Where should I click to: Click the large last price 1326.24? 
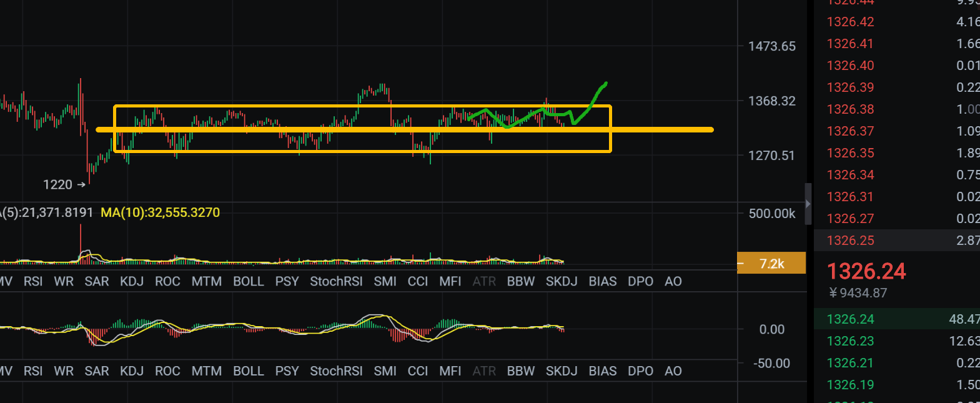866,271
